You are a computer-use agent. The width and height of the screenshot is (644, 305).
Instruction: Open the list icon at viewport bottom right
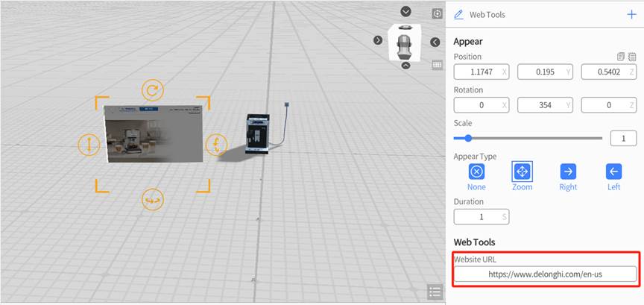(x=435, y=292)
